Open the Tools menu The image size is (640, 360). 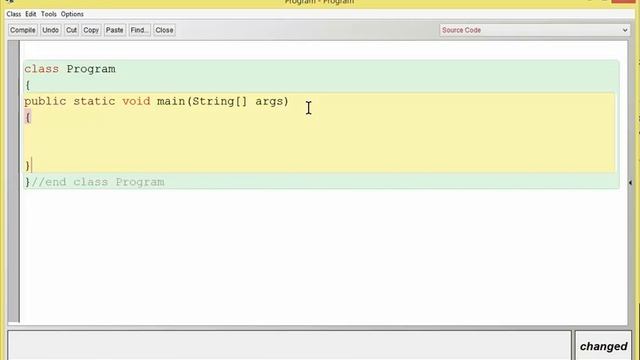click(49, 14)
